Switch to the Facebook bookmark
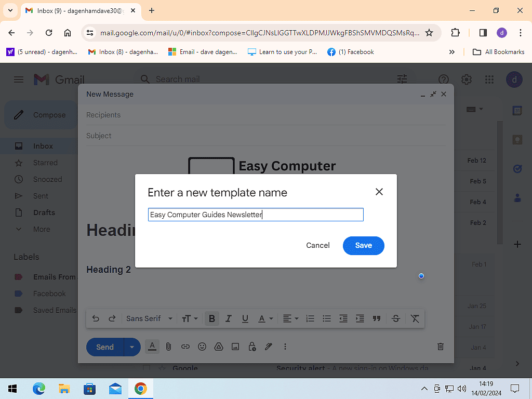The width and height of the screenshot is (532, 399). coord(351,52)
